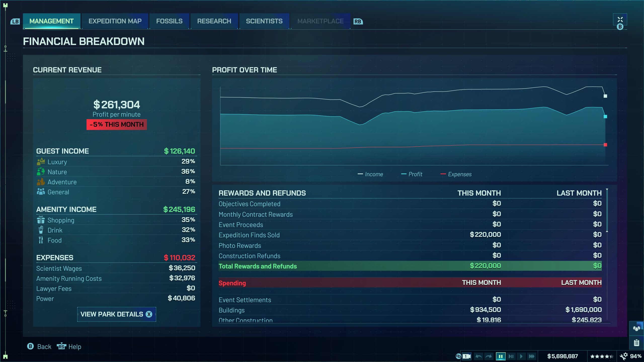The height and width of the screenshot is (362, 644).
Task: Click the step-forward play/pause icon
Action: pos(511,356)
